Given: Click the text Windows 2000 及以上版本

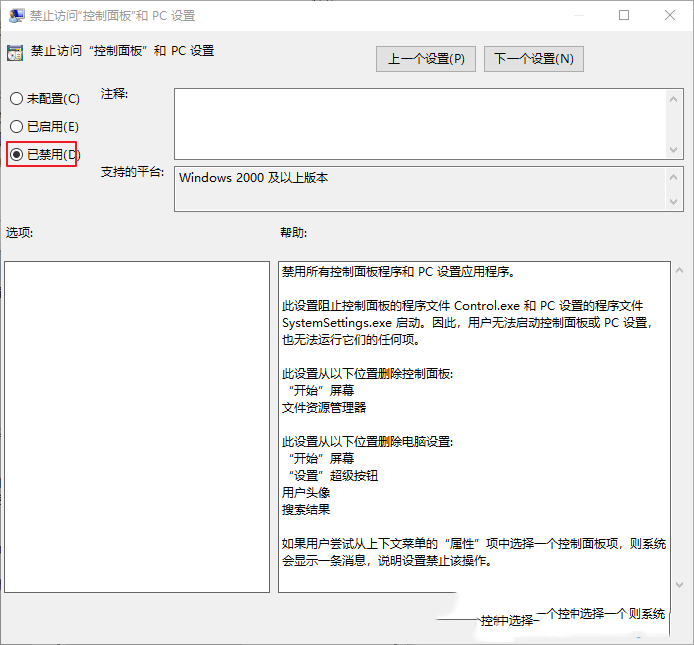Looking at the screenshot, I should (253, 178).
